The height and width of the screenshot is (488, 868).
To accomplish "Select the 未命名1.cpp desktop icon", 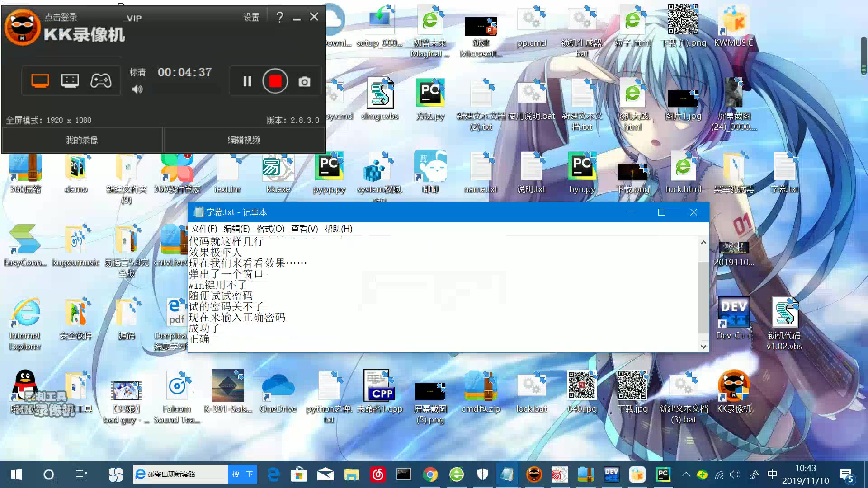I will coord(380,392).
